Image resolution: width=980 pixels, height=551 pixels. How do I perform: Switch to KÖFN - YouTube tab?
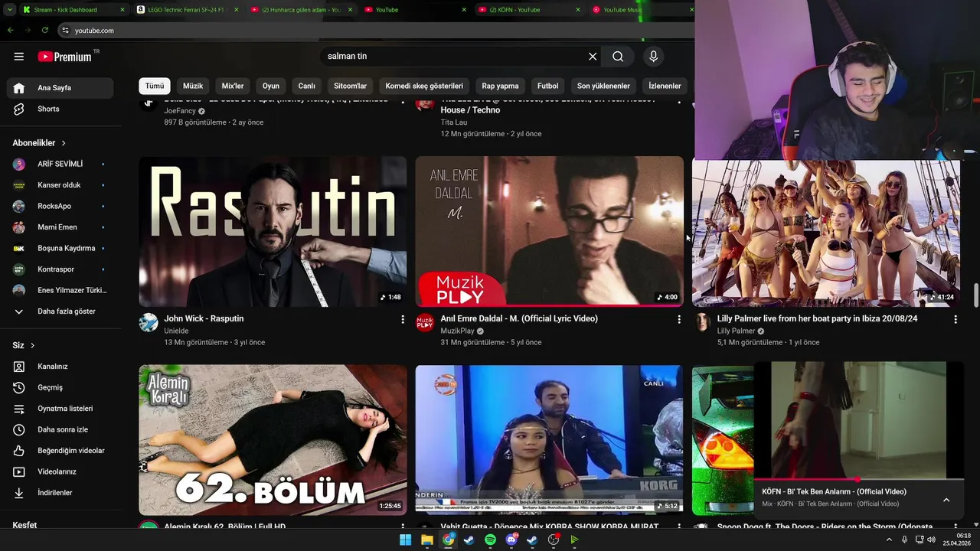click(529, 10)
